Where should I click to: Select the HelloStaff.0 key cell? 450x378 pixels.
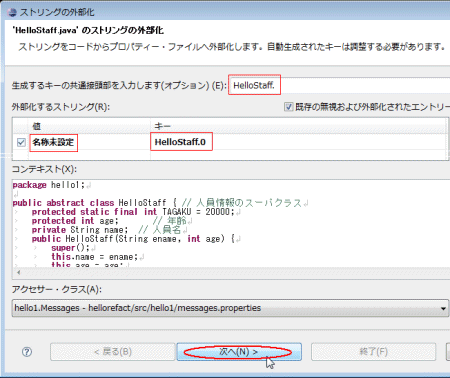180,142
